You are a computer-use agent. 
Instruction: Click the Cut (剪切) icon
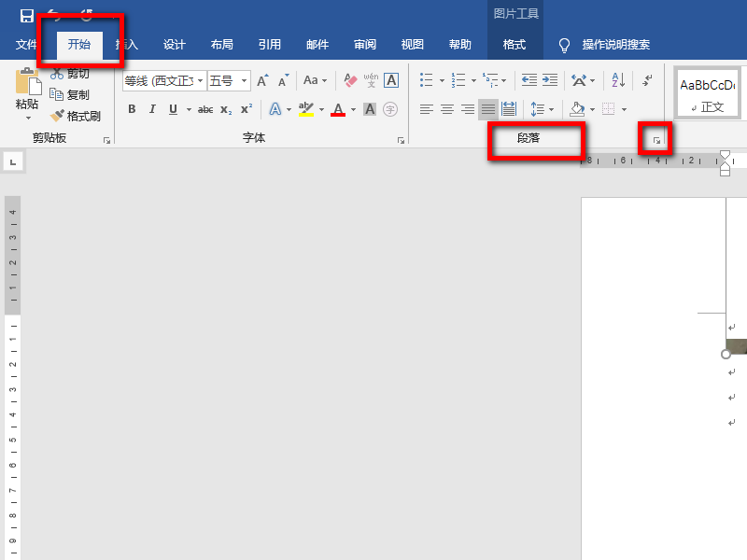(56, 74)
